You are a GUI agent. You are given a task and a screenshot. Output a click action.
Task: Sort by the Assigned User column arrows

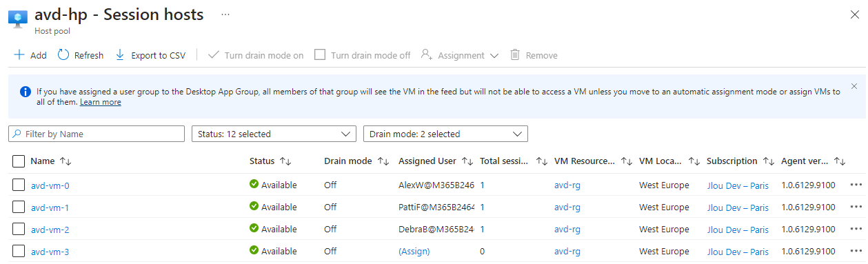tap(467, 161)
